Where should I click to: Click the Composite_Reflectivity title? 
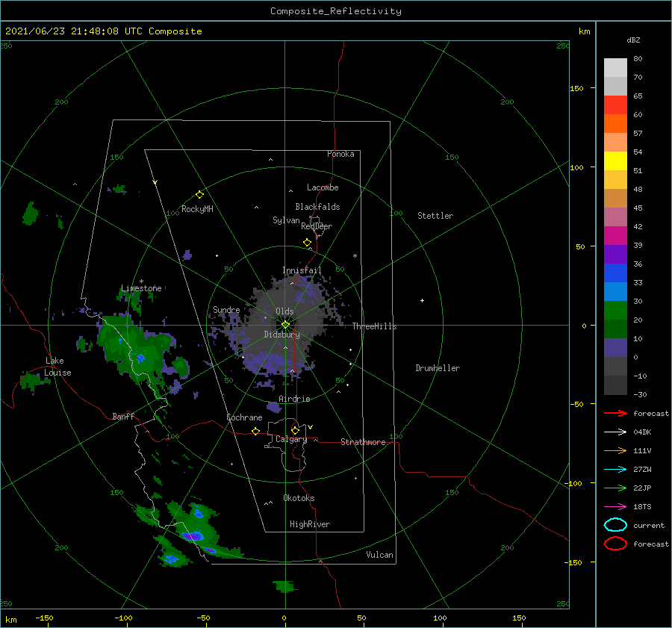click(x=336, y=11)
